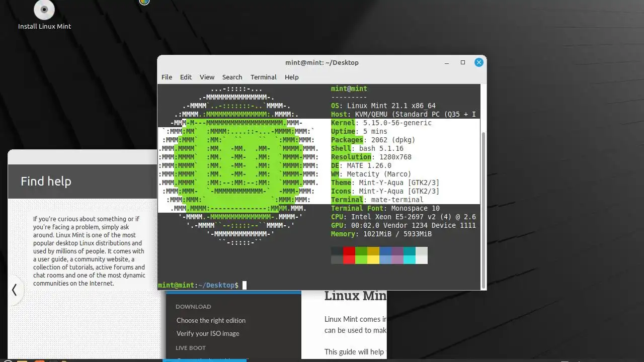644x362 pixels.
Task: Click the green 'mint@mint' header in neofetch output
Action: [x=349, y=88]
